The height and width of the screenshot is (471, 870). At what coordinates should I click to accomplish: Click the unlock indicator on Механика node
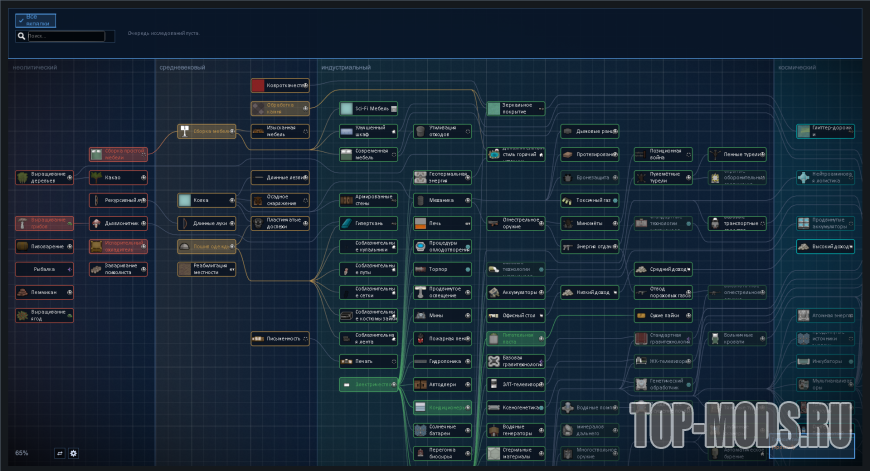click(x=468, y=200)
